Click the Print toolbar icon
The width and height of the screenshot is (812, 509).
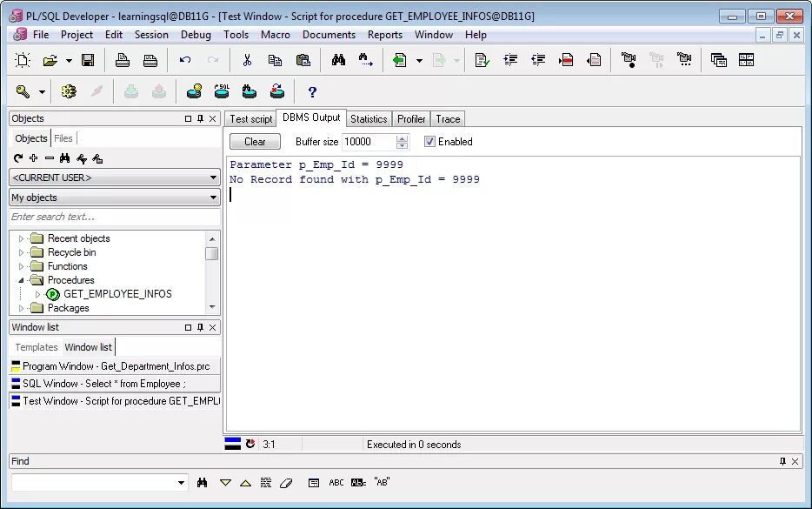pyautogui.click(x=123, y=60)
